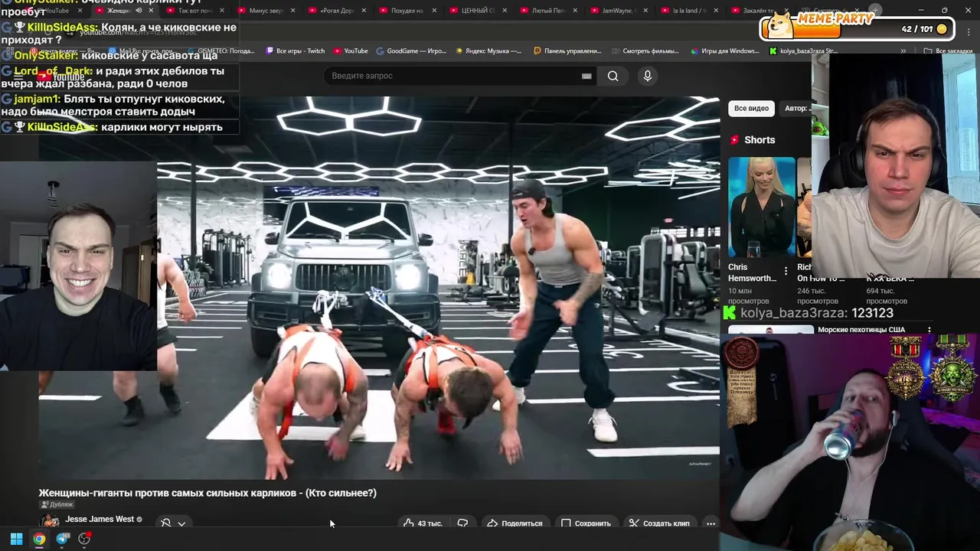Image resolution: width=980 pixels, height=551 pixels.
Task: Open Telegram from the taskbar
Action: click(x=62, y=539)
